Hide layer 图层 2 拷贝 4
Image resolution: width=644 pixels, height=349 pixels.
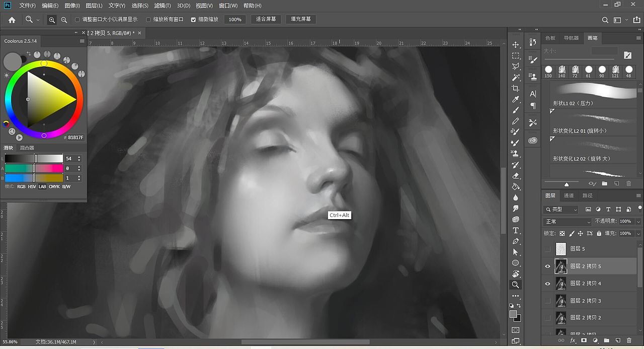548,284
